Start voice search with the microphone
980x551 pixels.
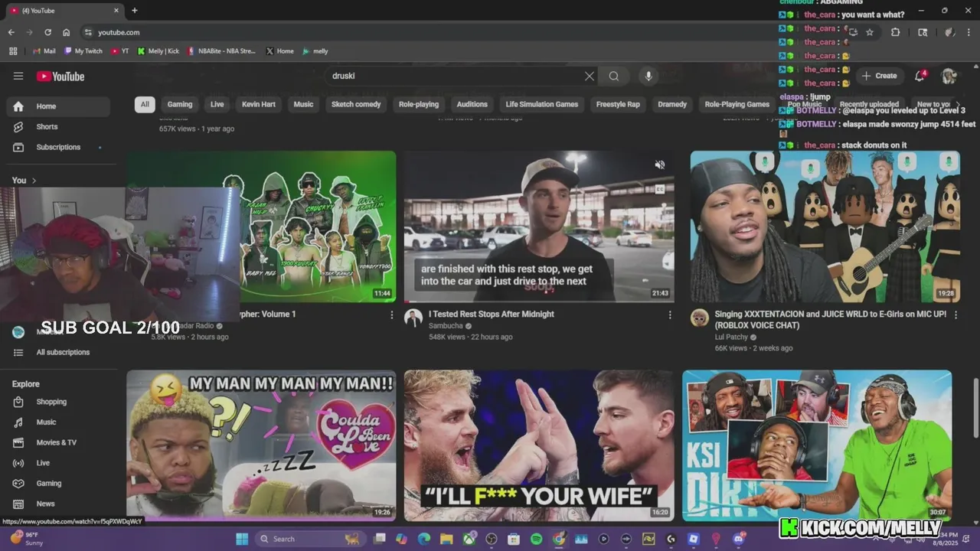tap(648, 76)
